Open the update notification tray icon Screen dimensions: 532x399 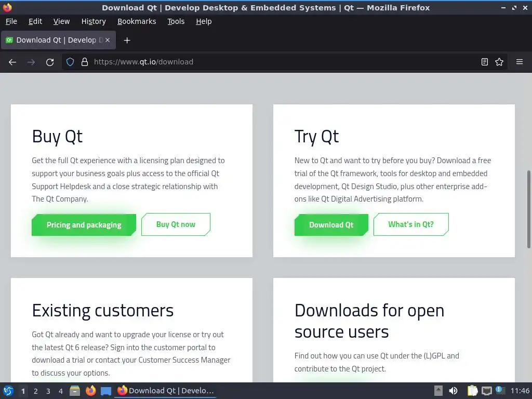[x=500, y=390]
